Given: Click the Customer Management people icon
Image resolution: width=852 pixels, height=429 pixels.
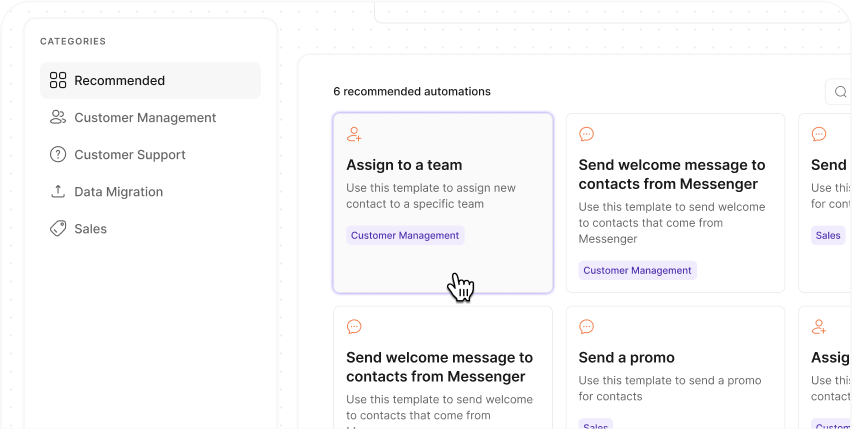Looking at the screenshot, I should pyautogui.click(x=58, y=117).
